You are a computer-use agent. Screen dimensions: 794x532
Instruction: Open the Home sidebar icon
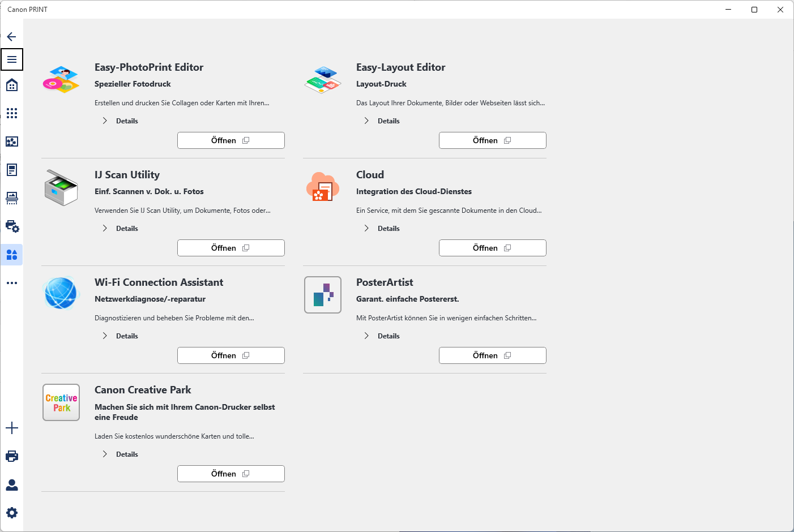click(12, 85)
